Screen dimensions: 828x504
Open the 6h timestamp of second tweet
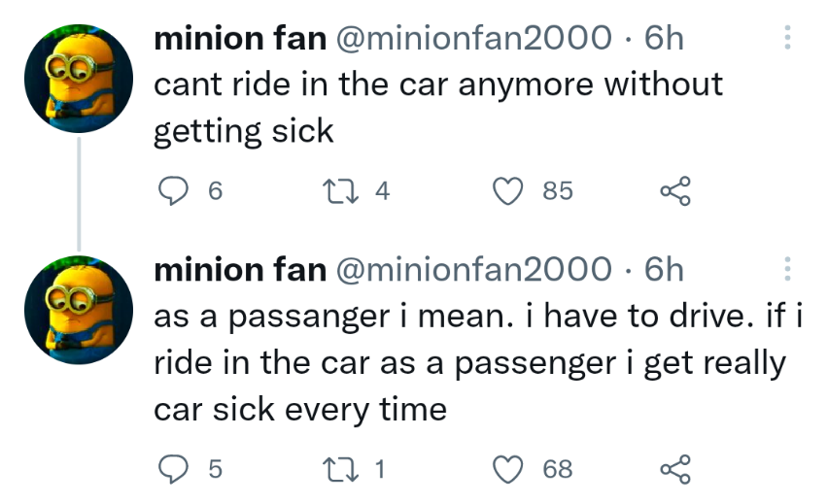[x=663, y=270]
